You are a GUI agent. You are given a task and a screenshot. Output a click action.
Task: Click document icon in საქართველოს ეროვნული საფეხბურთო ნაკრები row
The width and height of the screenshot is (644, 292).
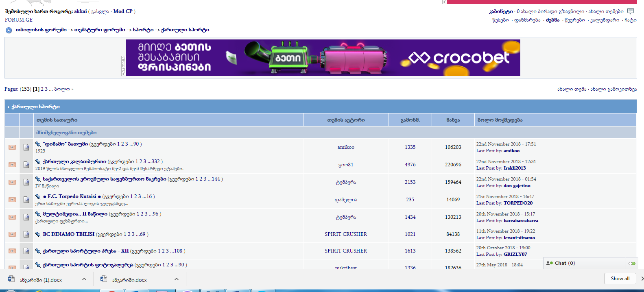26,182
